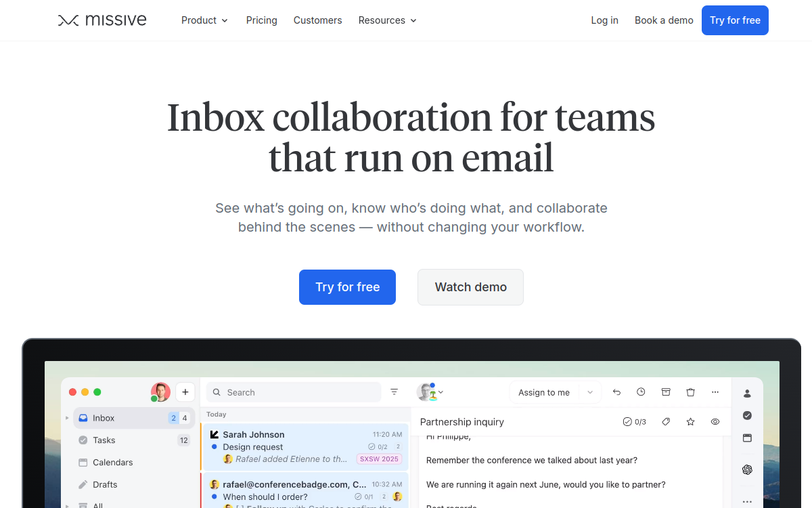Image resolution: width=812 pixels, height=508 pixels.
Task: Open the When should I order? conversation
Action: click(305, 490)
